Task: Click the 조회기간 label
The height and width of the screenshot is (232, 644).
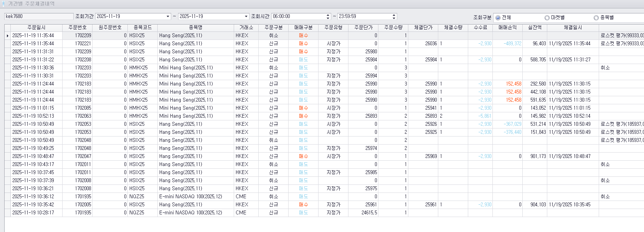Action: click(x=84, y=16)
